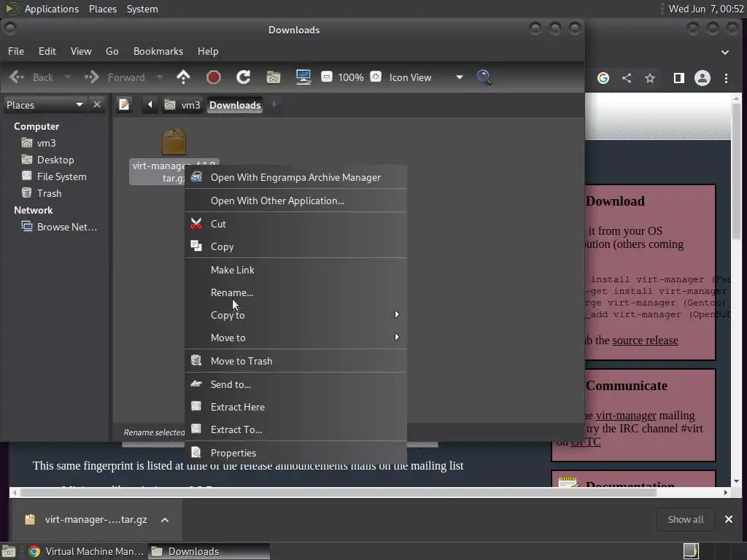Screen dimensions: 747x560
Task: Click Chrome horizontal scrollbar
Action: 338,492
